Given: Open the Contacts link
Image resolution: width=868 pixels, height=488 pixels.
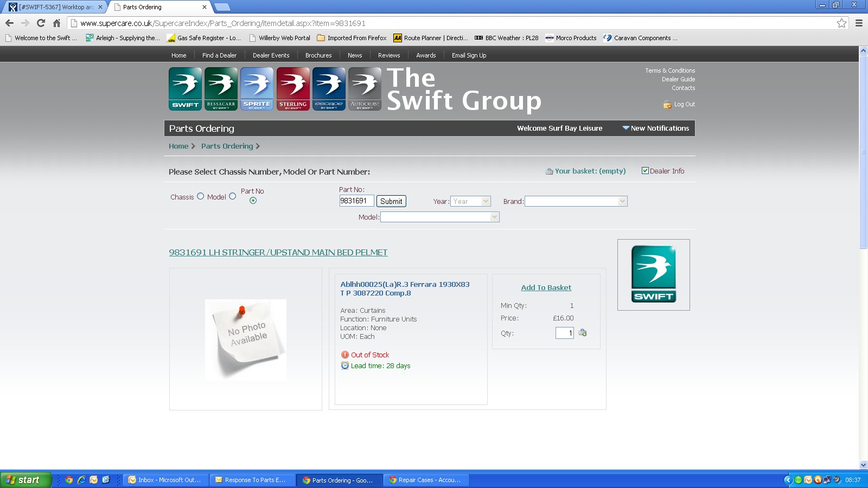Looking at the screenshot, I should (683, 88).
